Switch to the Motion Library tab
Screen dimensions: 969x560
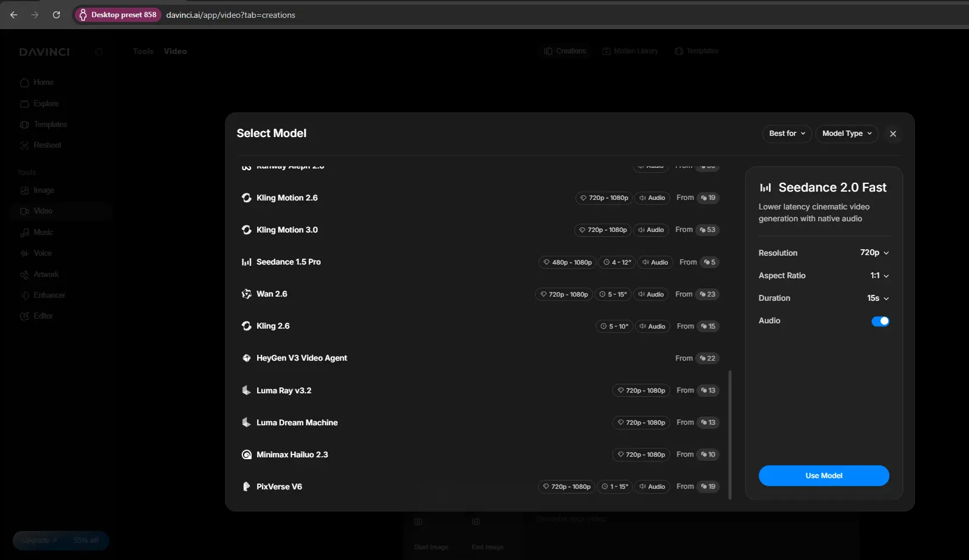pyautogui.click(x=631, y=51)
